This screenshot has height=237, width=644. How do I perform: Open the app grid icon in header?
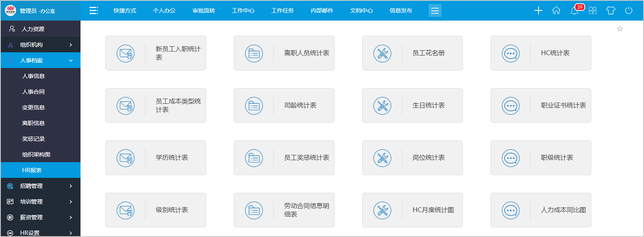coord(592,10)
